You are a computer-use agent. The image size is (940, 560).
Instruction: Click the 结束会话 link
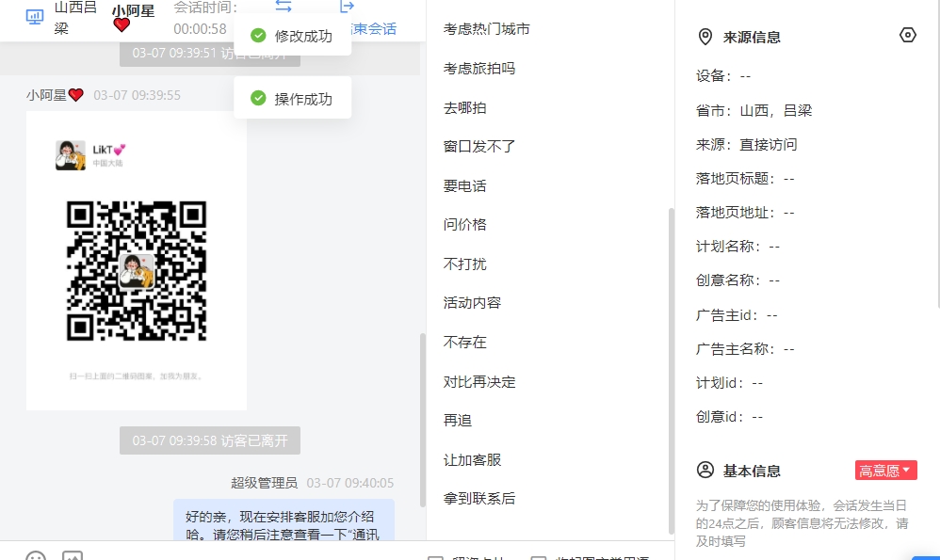[x=374, y=29]
